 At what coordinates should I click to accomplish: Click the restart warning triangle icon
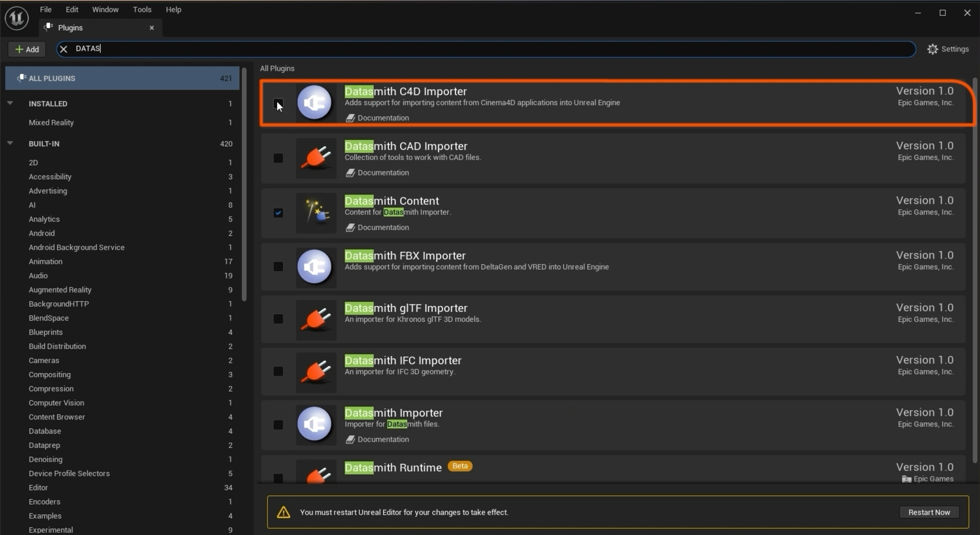[283, 512]
